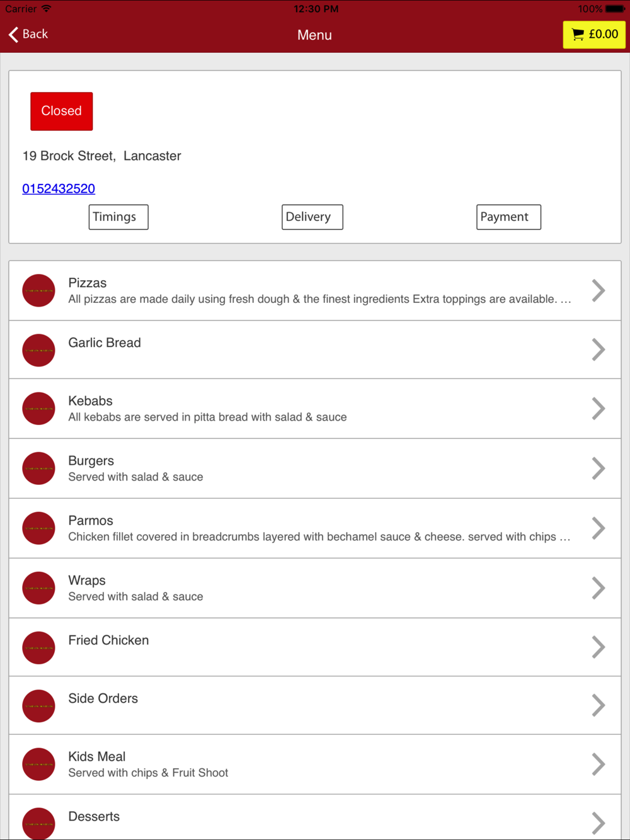Expand the Side Orders row chevron
Viewport: 630px width, 840px height.
coord(598,705)
